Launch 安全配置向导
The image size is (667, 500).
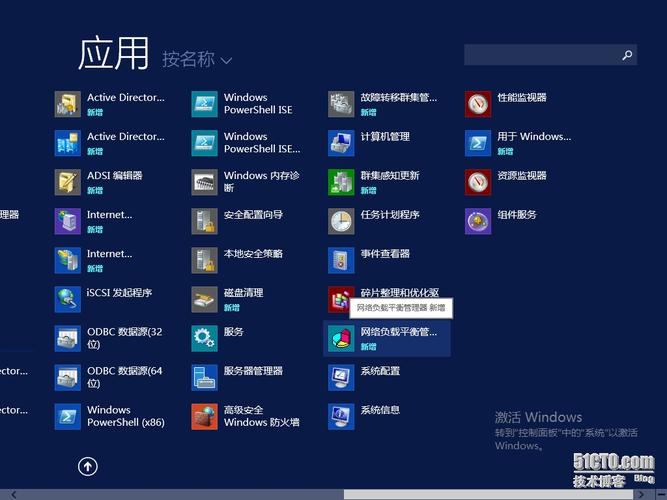point(237,221)
